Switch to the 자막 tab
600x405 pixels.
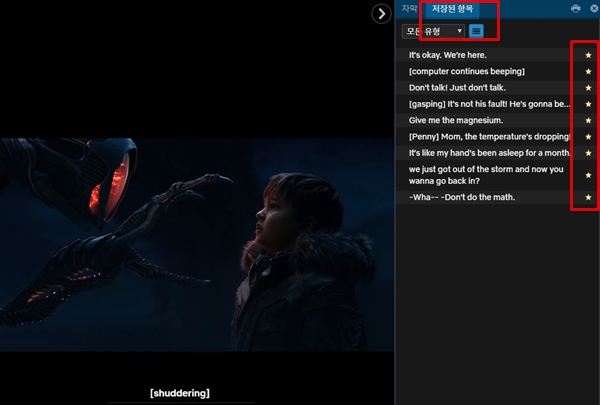[x=409, y=9]
